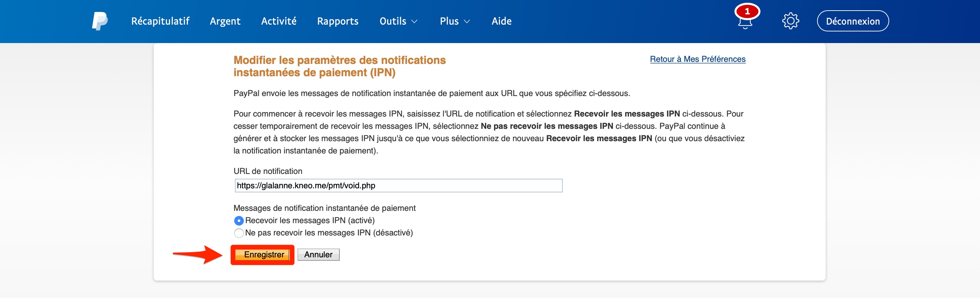This screenshot has width=980, height=298.
Task: Expand the Outils chevron arrow
Action: point(415,22)
